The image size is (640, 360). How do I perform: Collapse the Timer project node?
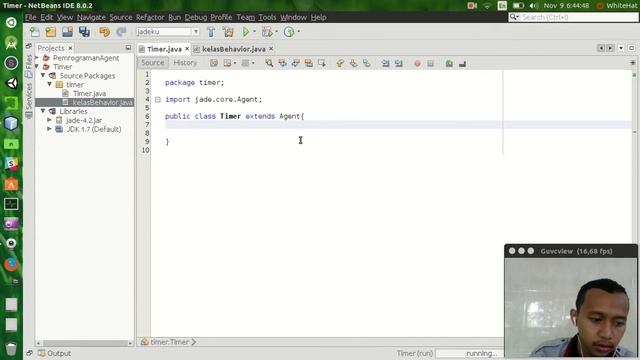click(x=37, y=67)
